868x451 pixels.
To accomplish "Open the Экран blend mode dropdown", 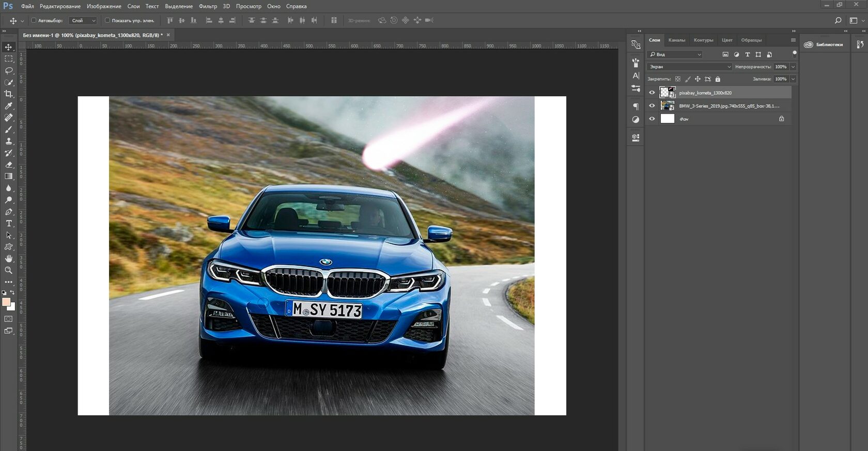I will click(689, 67).
